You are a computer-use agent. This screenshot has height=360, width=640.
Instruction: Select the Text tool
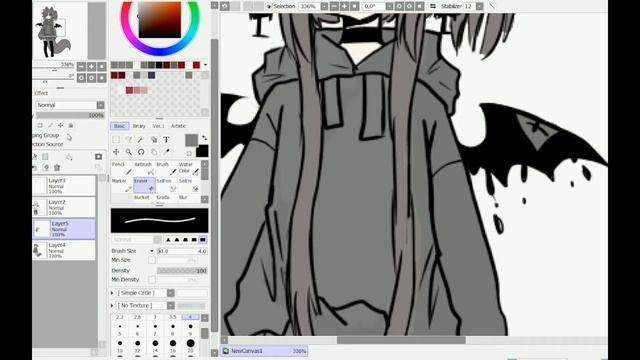(166, 140)
